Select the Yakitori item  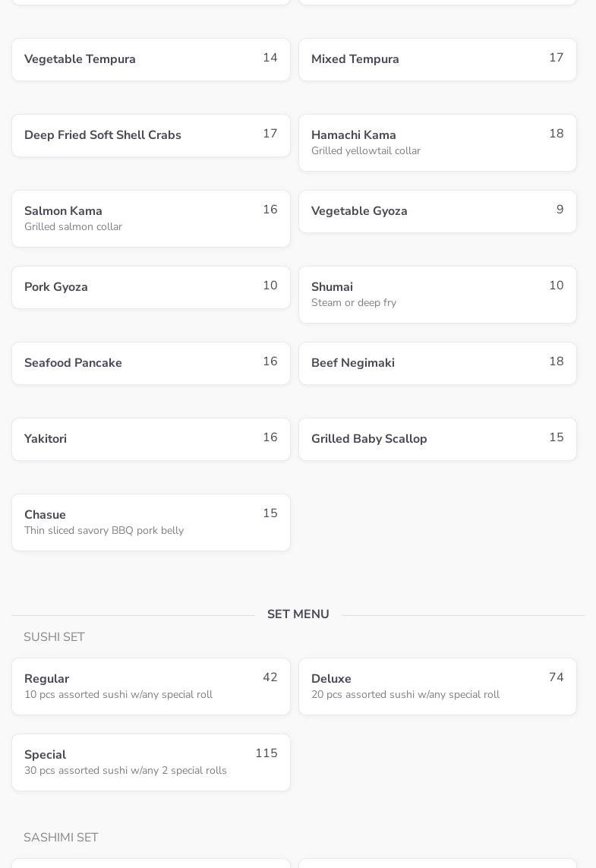click(x=150, y=439)
